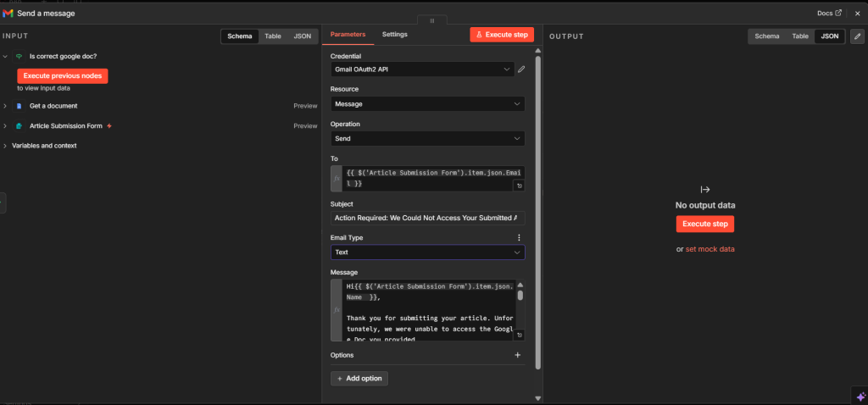Click the Get a document Google Docs icon
The image size is (868, 405).
pyautogui.click(x=19, y=106)
